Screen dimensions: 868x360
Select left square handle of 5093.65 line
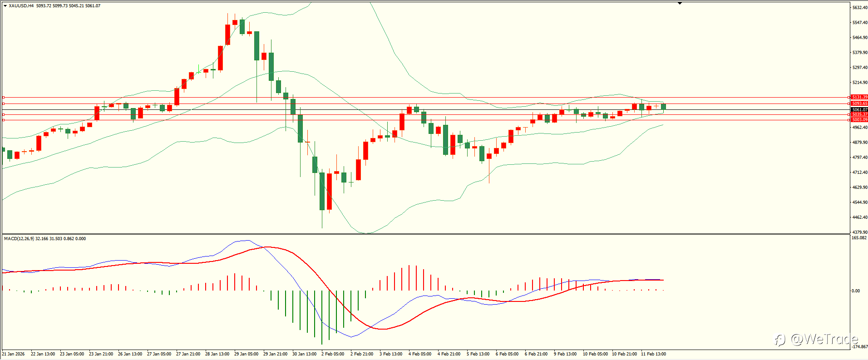pyautogui.click(x=4, y=104)
